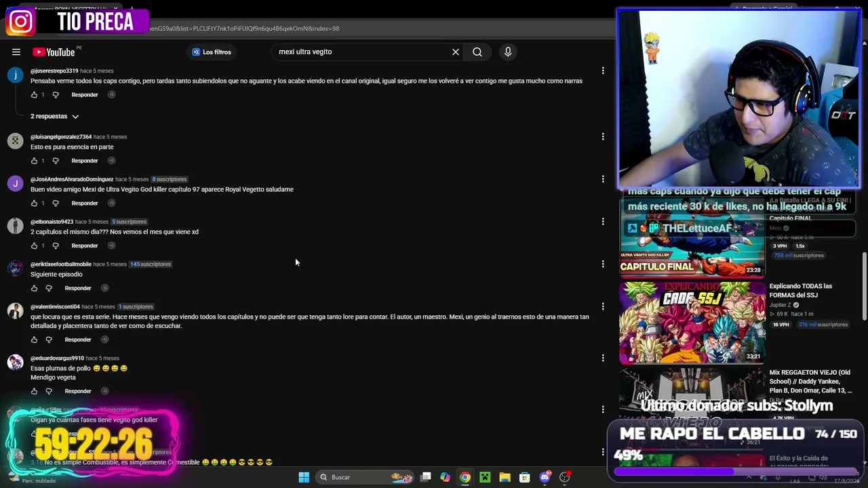Open @eduardovargas9910's channel avatar
The height and width of the screenshot is (488, 868).
point(15,363)
